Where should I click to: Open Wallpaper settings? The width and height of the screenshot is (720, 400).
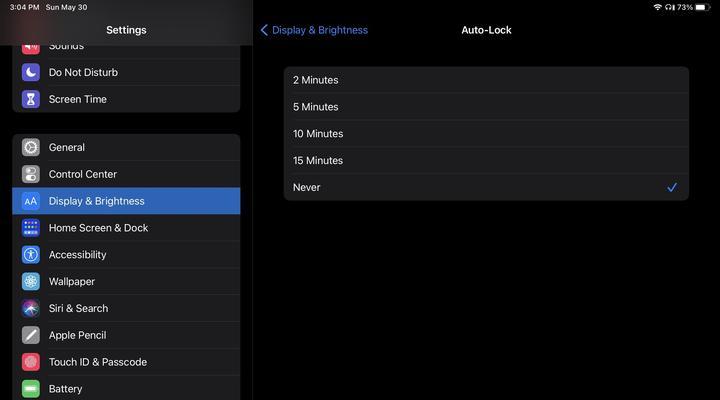(126, 282)
